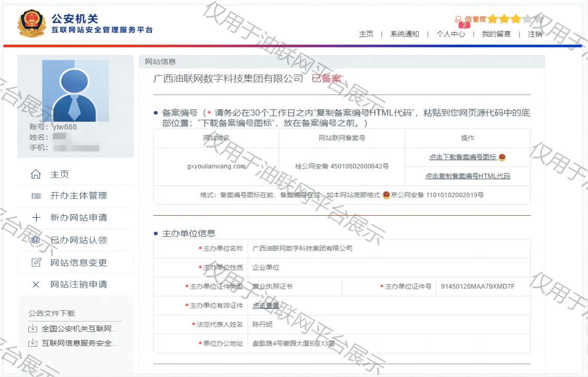588x377 pixels.
Task: Click the 信誉度 headset icon
Action: coord(458,19)
